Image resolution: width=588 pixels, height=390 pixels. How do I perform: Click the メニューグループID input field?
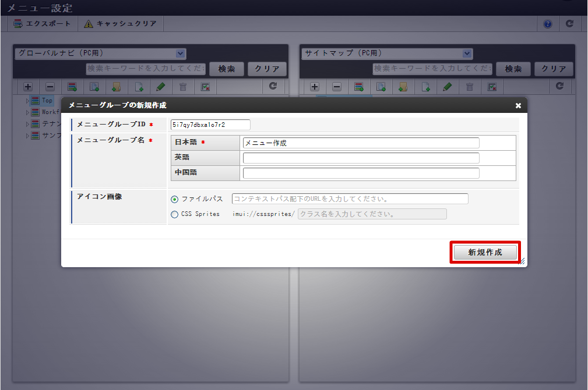click(210, 125)
